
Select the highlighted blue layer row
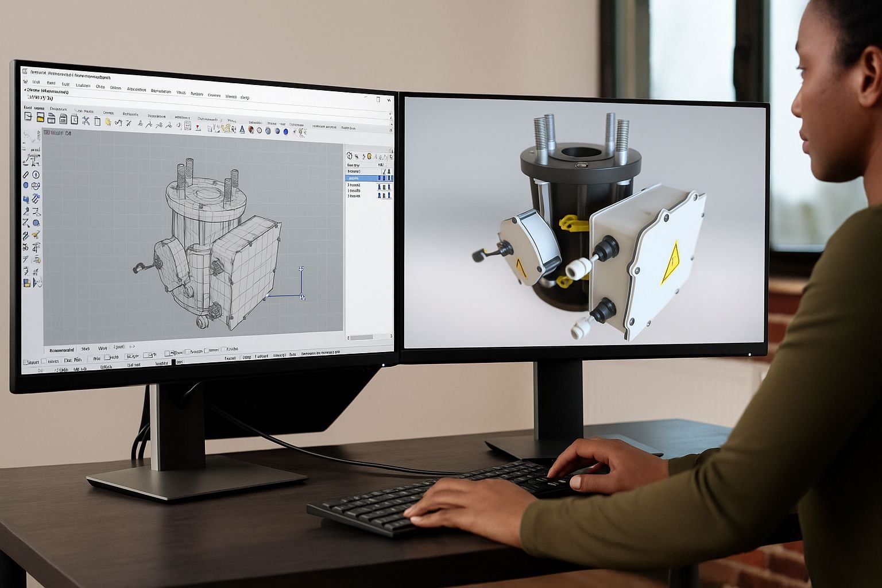(x=369, y=178)
